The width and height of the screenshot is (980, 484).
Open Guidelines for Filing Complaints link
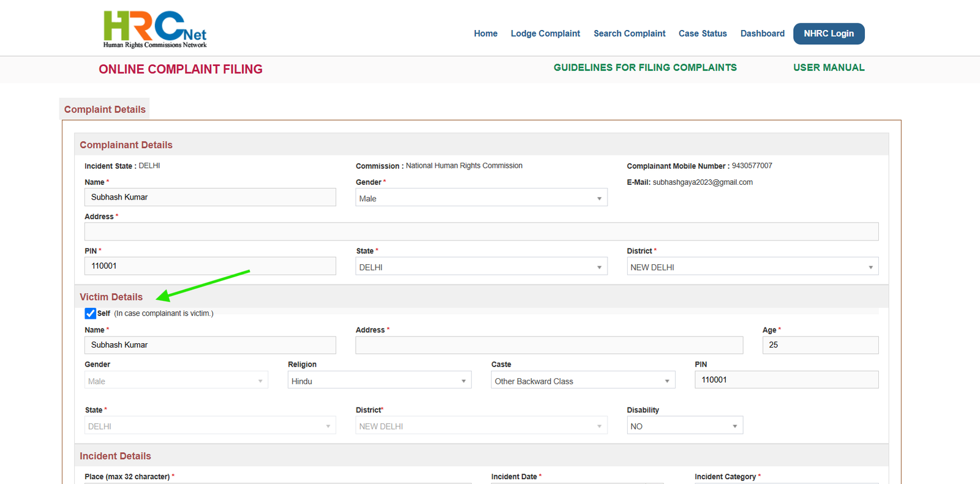point(645,68)
